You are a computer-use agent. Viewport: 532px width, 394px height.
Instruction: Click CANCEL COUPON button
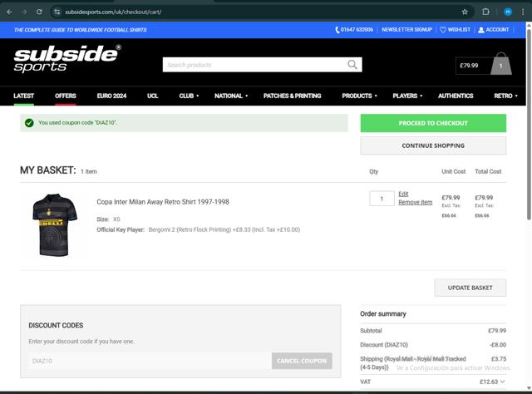click(x=302, y=361)
